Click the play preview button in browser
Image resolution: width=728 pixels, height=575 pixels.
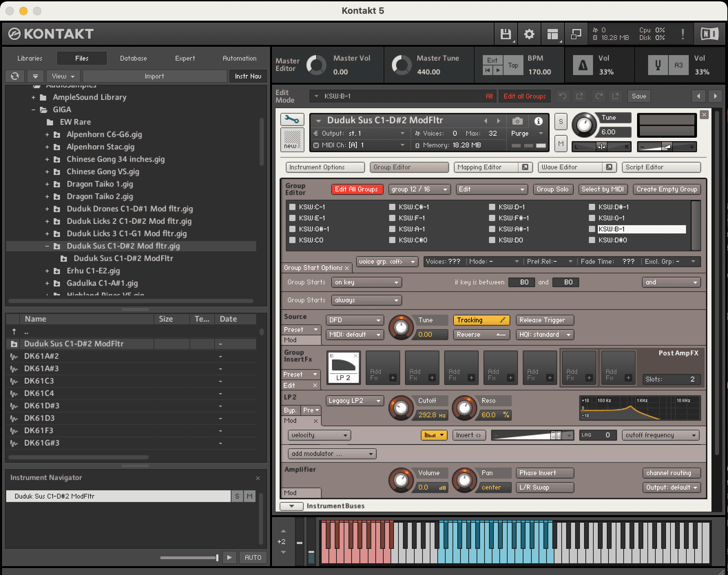229,557
